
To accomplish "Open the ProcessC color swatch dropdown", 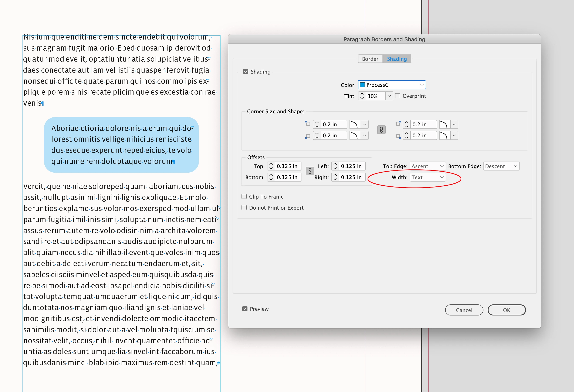I will pyautogui.click(x=422, y=85).
